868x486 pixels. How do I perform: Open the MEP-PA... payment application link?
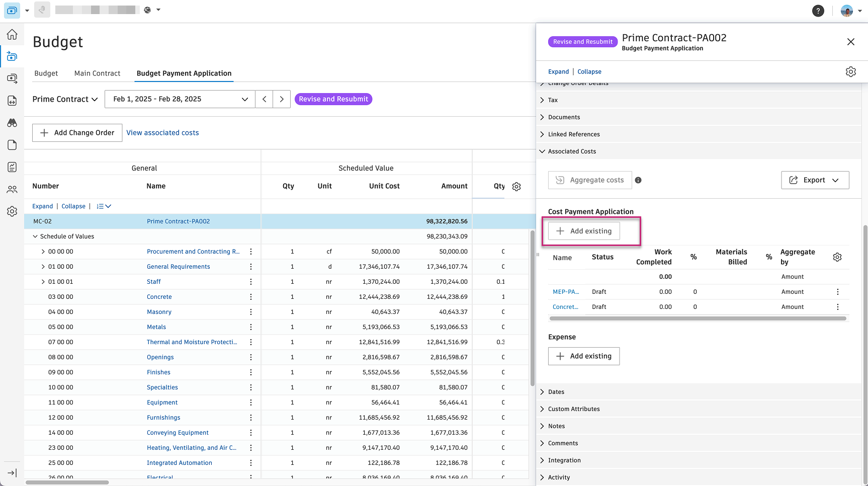566,292
